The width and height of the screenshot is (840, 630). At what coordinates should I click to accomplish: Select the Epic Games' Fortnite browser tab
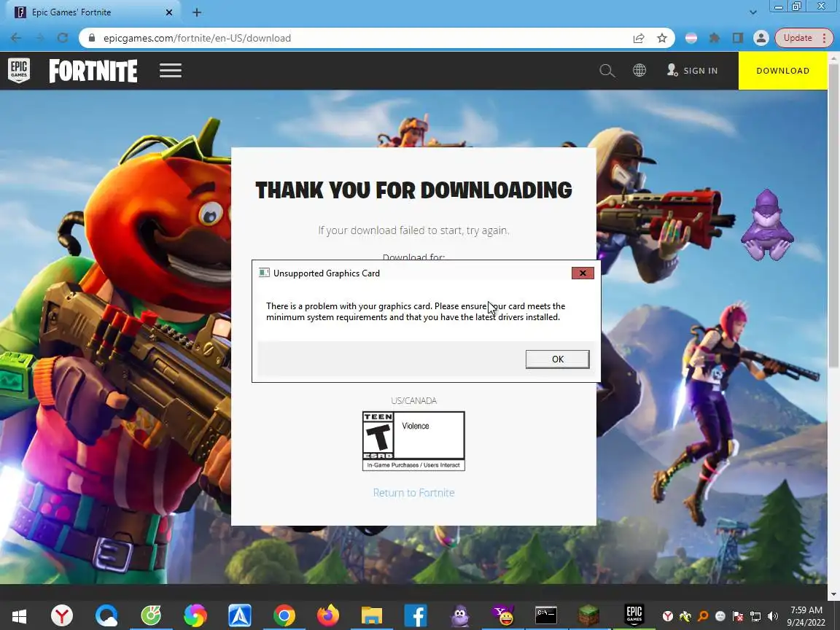[94, 12]
